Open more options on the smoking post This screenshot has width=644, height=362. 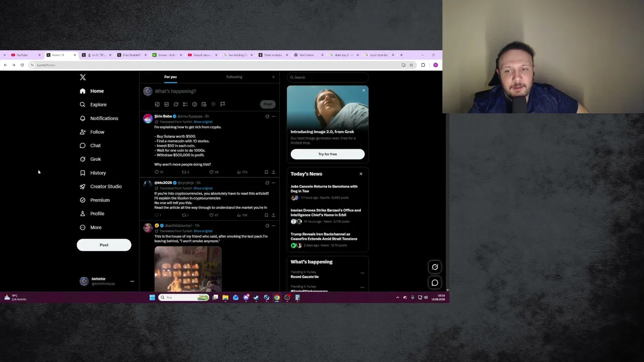click(274, 226)
